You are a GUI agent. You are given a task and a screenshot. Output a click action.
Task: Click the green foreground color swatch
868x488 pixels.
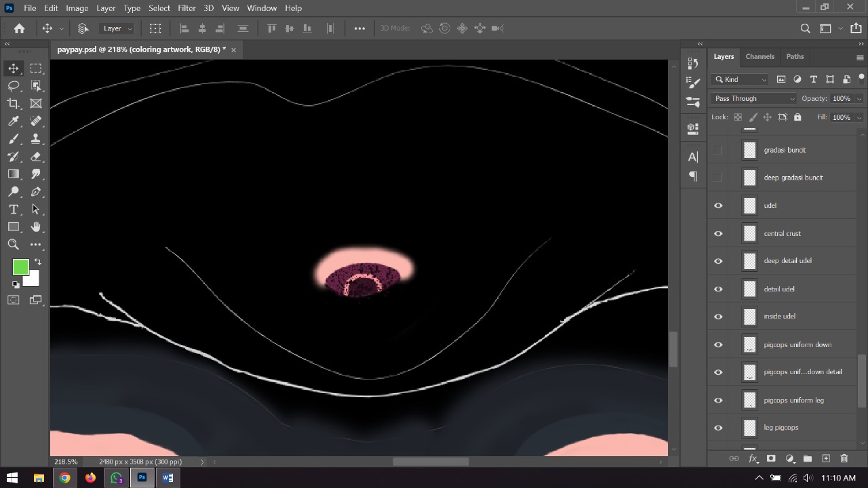click(x=20, y=268)
